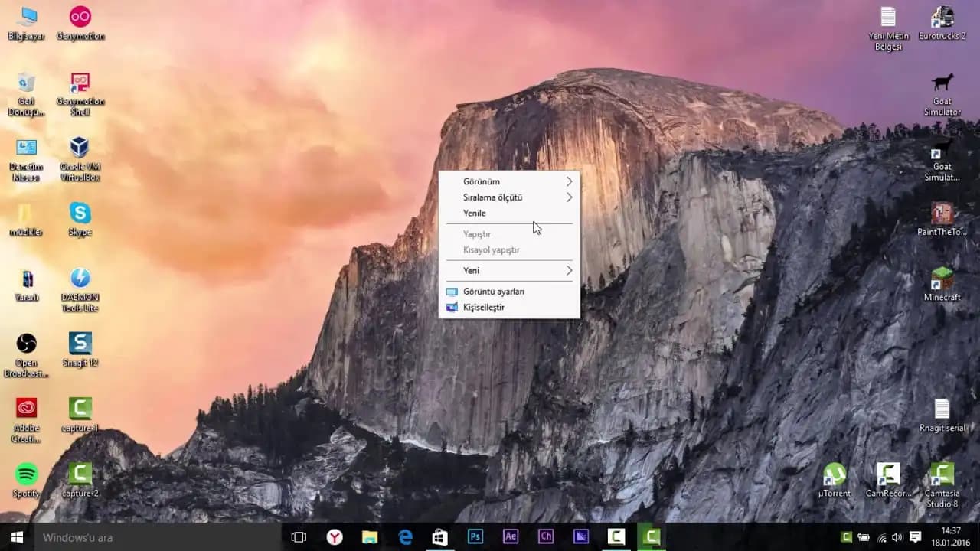This screenshot has width=980, height=551.
Task: Open Microsoft Edge in the taskbar
Action: [405, 537]
